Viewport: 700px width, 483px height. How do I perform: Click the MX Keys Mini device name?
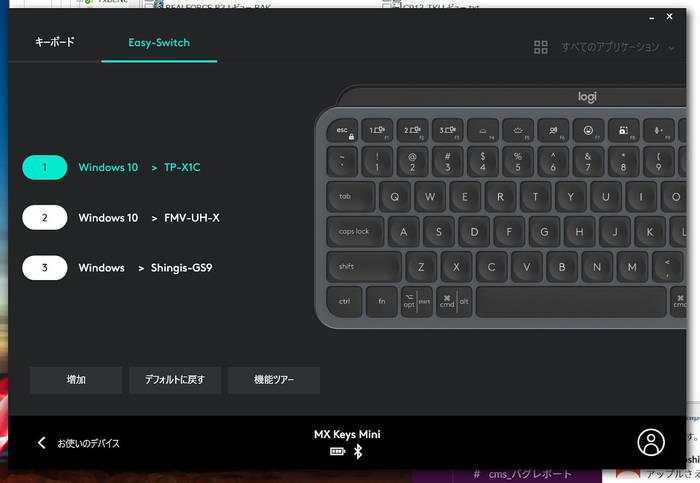pyautogui.click(x=347, y=434)
